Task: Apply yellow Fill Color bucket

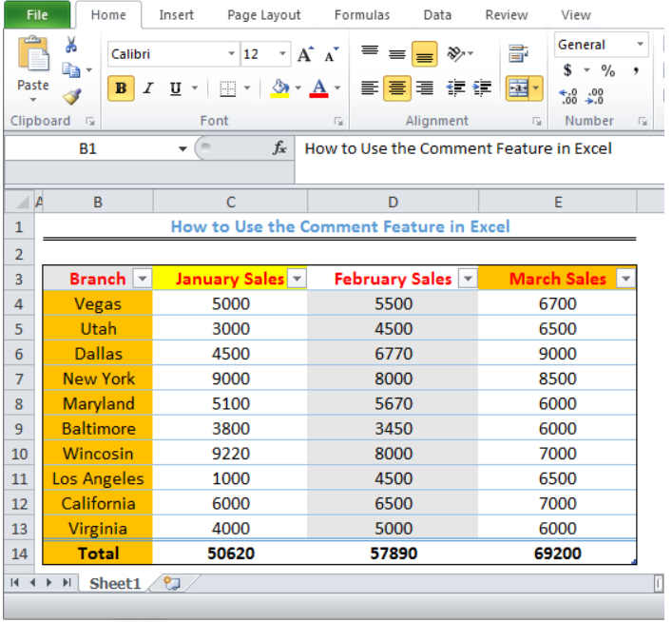Action: [279, 88]
